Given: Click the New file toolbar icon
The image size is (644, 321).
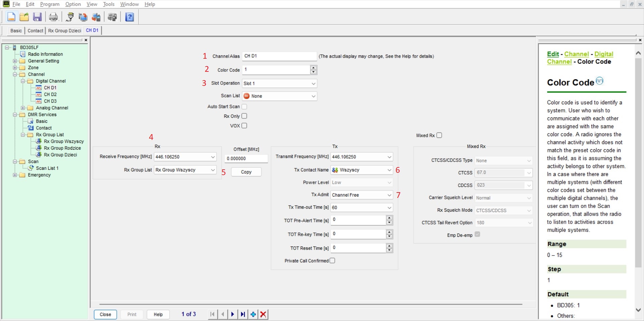Looking at the screenshot, I should pos(11,17).
